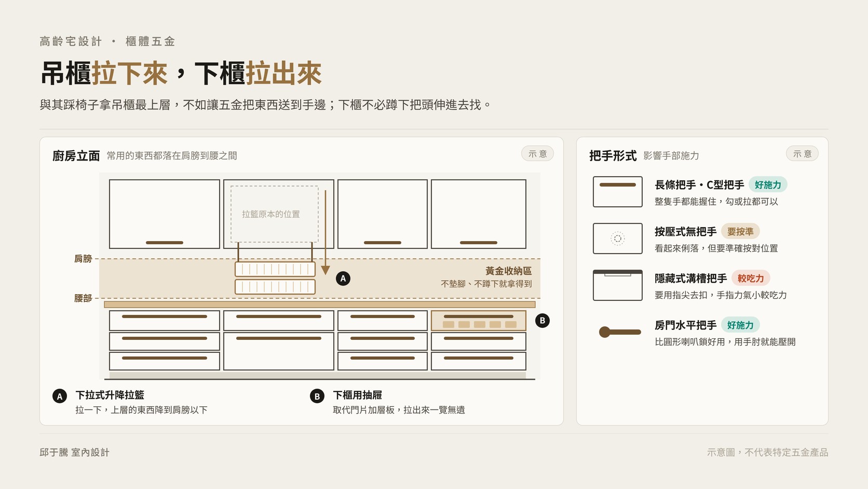
Task: Click the circled B legend icon beside 下櫃用抽屜
Action: (317, 397)
